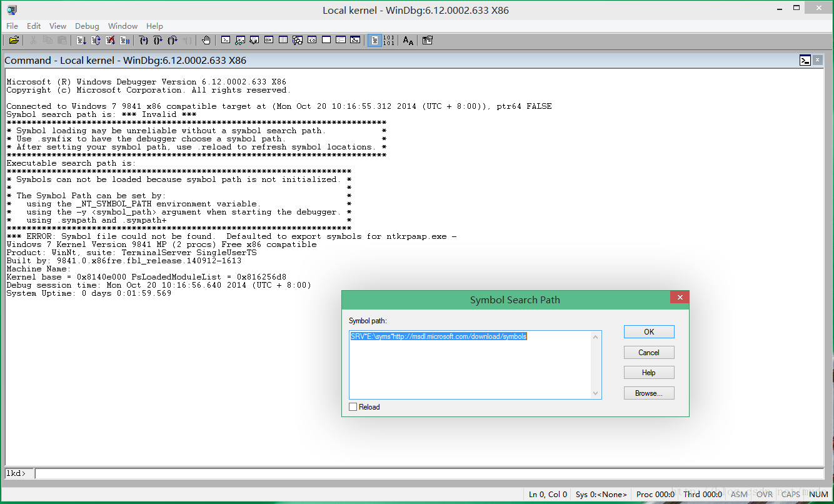Image resolution: width=834 pixels, height=504 pixels.
Task: Toggle Source mode on toolbar icon
Action: coord(374,40)
